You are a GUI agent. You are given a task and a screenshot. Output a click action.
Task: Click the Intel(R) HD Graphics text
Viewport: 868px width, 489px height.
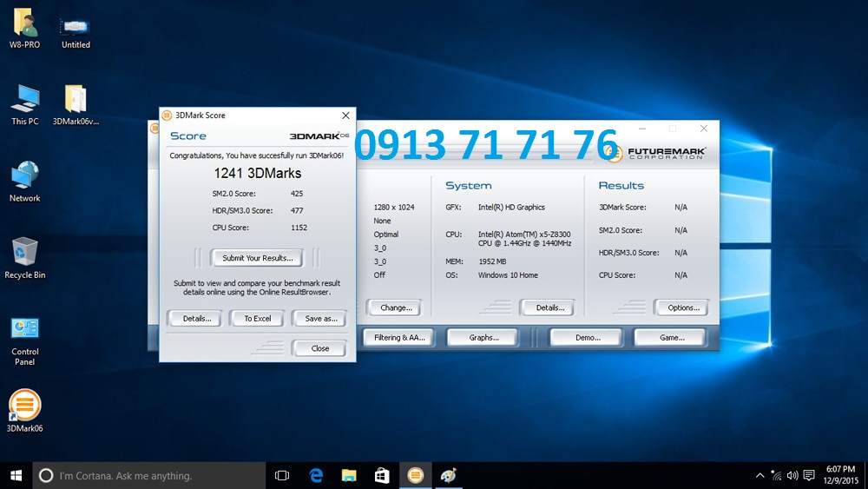tap(511, 207)
